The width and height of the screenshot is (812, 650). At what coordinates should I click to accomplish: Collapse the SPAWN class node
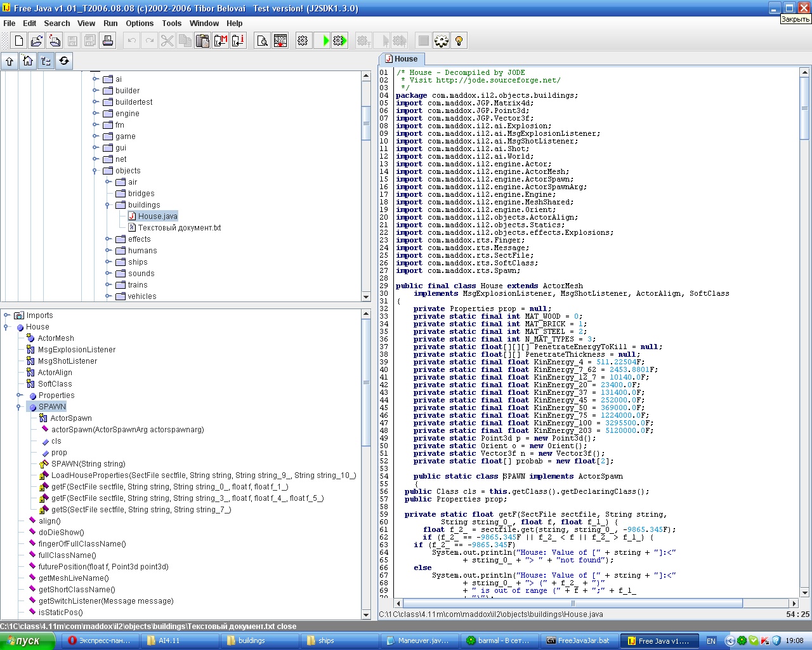point(19,407)
